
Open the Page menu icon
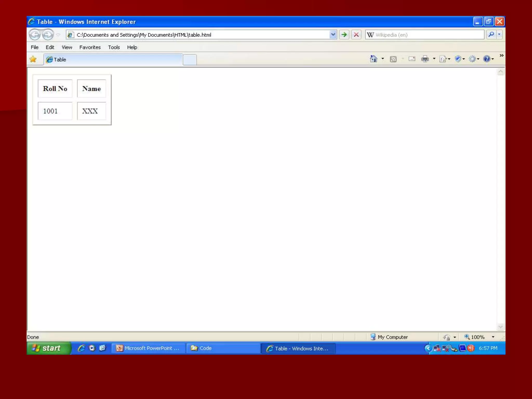point(444,59)
